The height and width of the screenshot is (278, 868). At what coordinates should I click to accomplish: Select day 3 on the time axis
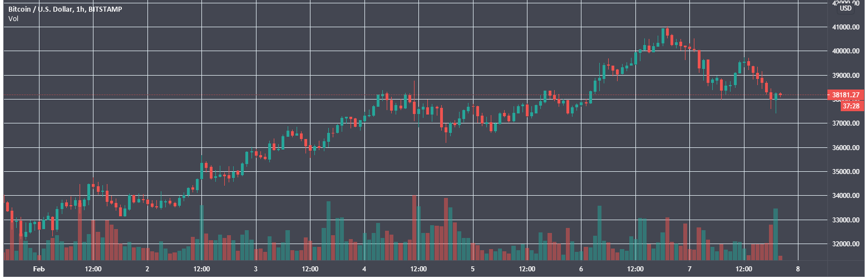[x=255, y=269]
